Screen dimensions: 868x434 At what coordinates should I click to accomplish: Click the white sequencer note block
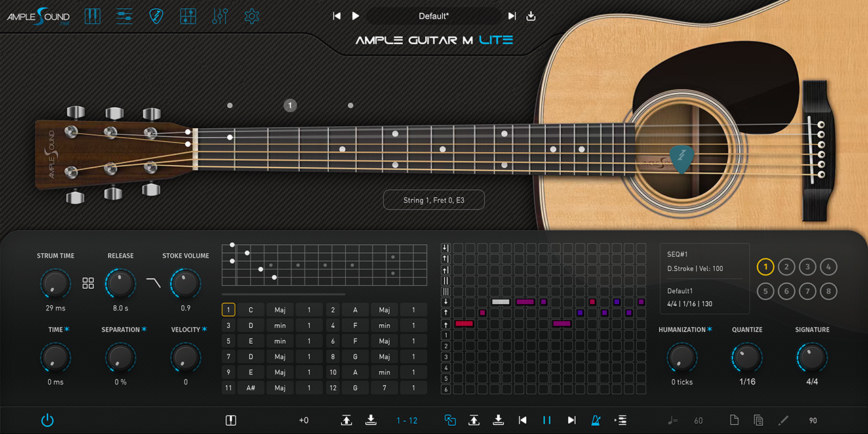500,302
